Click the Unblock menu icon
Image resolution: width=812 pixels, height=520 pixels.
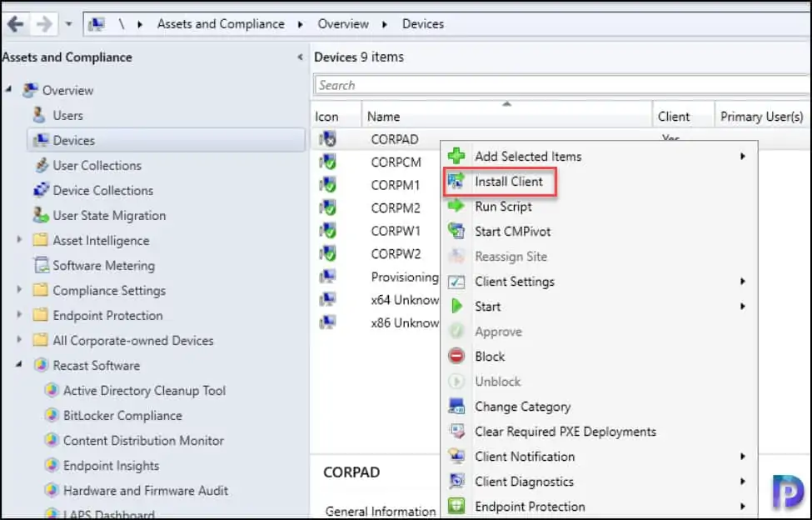(456, 382)
